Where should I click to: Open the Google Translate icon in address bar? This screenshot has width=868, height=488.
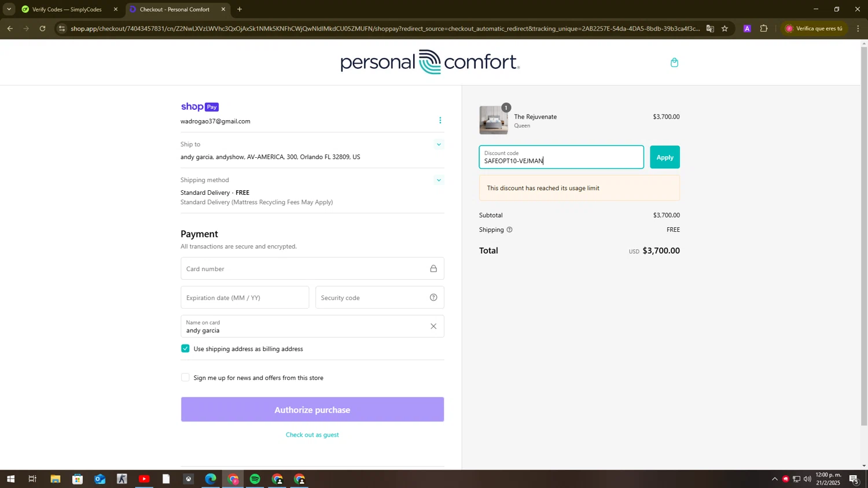click(x=710, y=28)
